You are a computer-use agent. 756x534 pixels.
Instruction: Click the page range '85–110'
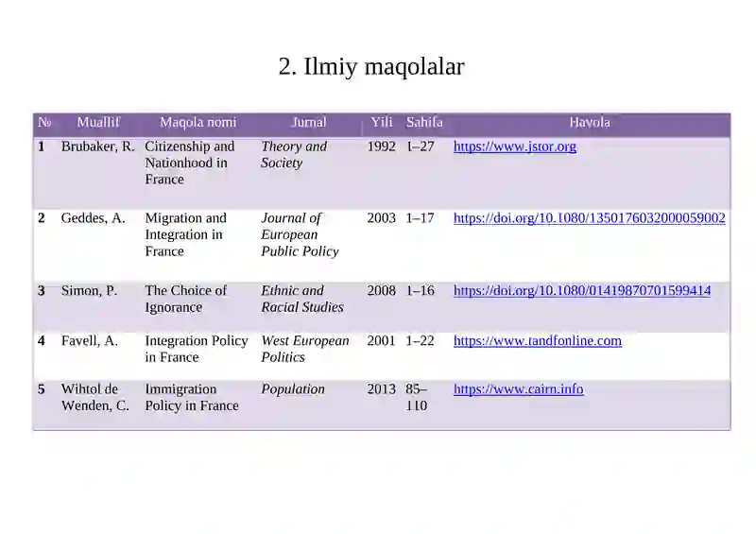pyautogui.click(x=417, y=398)
